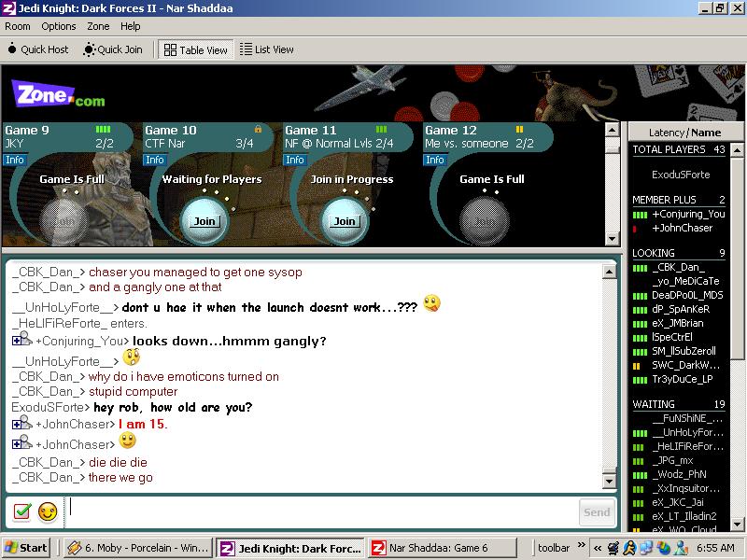This screenshot has height=560, width=747.
Task: Open Info for Game 10
Action: (x=154, y=160)
